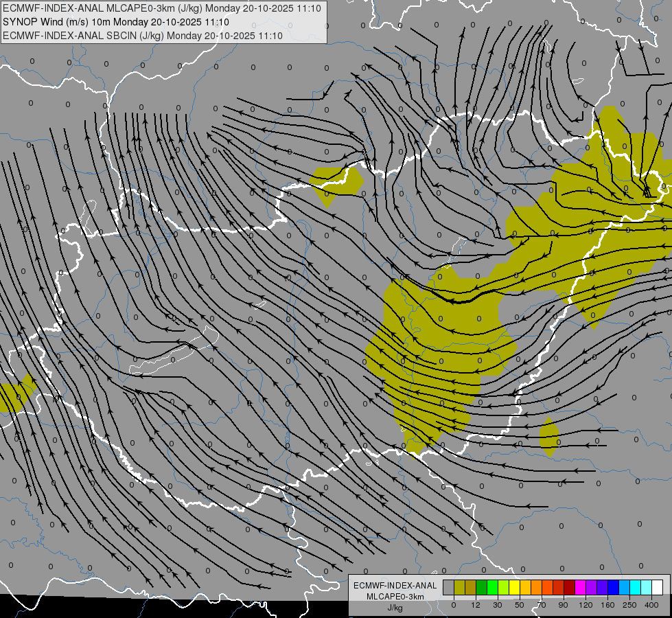Viewport: 672px width, 618px height.
Task: Pick the deep blue swatch after 160 tick
Action: pyautogui.click(x=613, y=587)
